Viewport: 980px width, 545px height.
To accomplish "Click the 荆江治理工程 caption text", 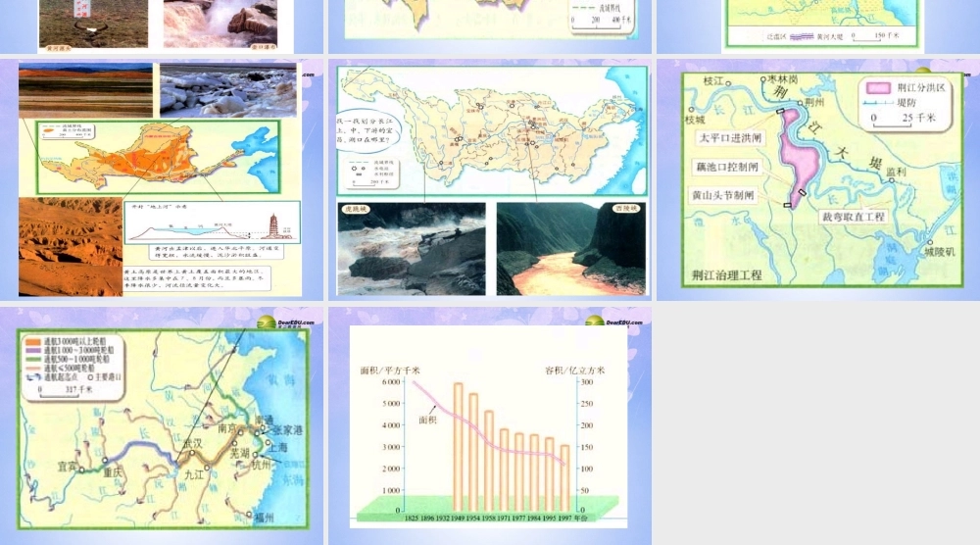I will click(x=727, y=275).
